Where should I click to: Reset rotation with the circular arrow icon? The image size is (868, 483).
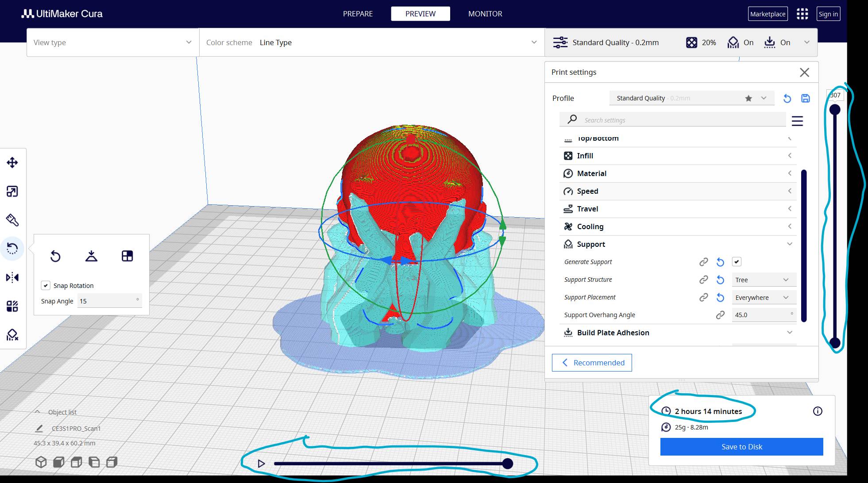pos(55,256)
